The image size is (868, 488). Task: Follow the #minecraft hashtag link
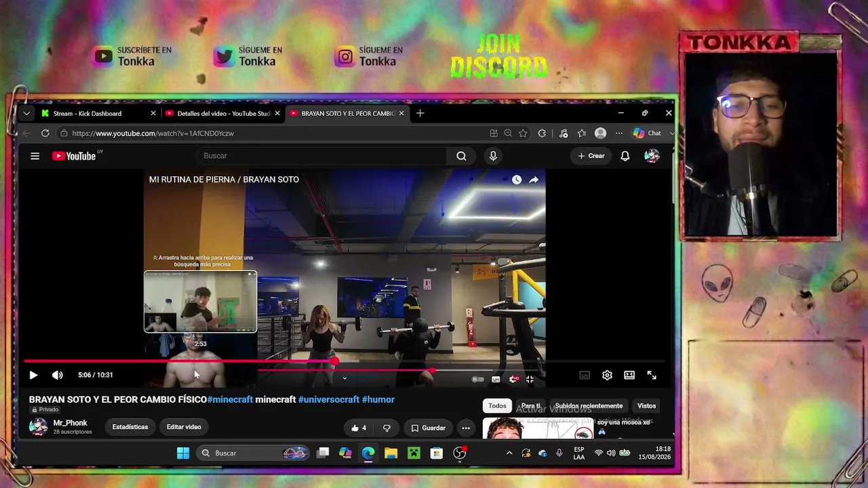(x=230, y=400)
